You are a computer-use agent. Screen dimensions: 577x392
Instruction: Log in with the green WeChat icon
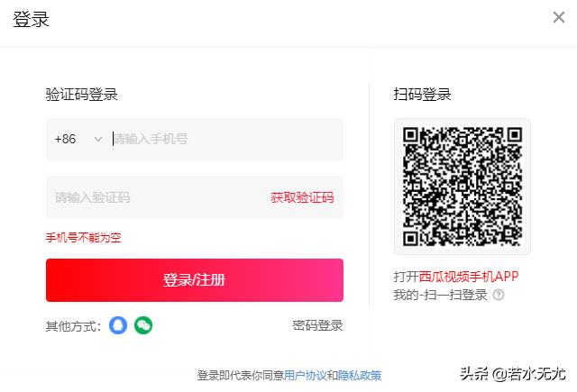click(143, 325)
